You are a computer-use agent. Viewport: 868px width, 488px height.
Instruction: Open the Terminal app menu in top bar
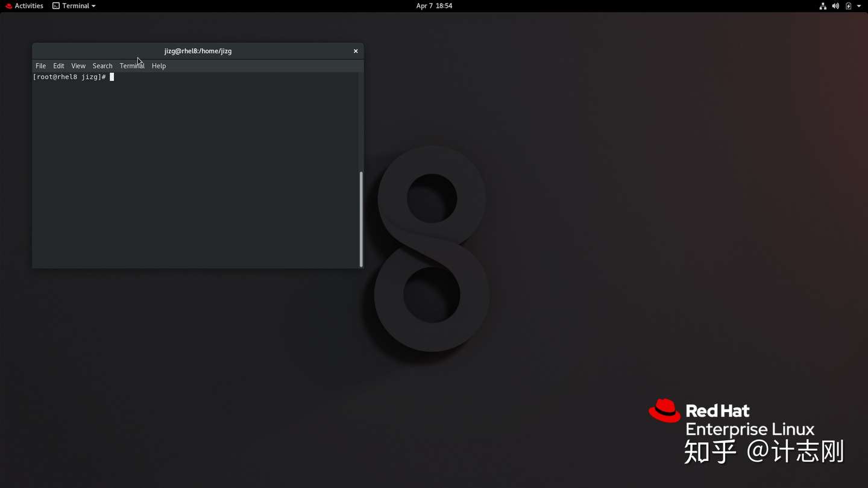click(x=74, y=6)
